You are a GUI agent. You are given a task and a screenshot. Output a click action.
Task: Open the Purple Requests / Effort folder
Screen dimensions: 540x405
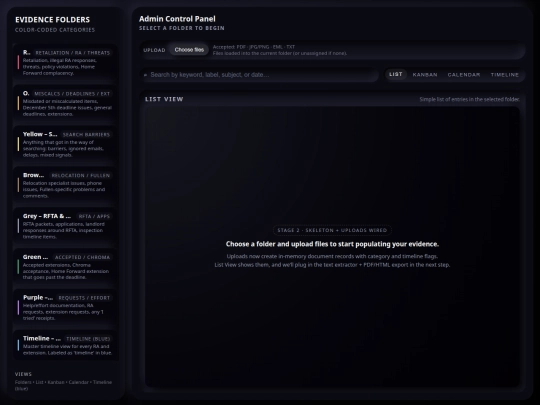click(x=65, y=308)
